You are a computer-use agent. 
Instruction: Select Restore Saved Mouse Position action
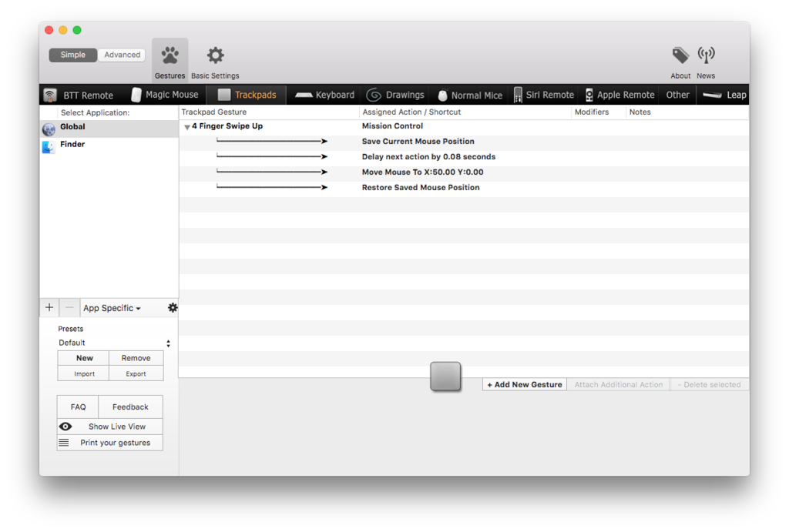click(464, 188)
